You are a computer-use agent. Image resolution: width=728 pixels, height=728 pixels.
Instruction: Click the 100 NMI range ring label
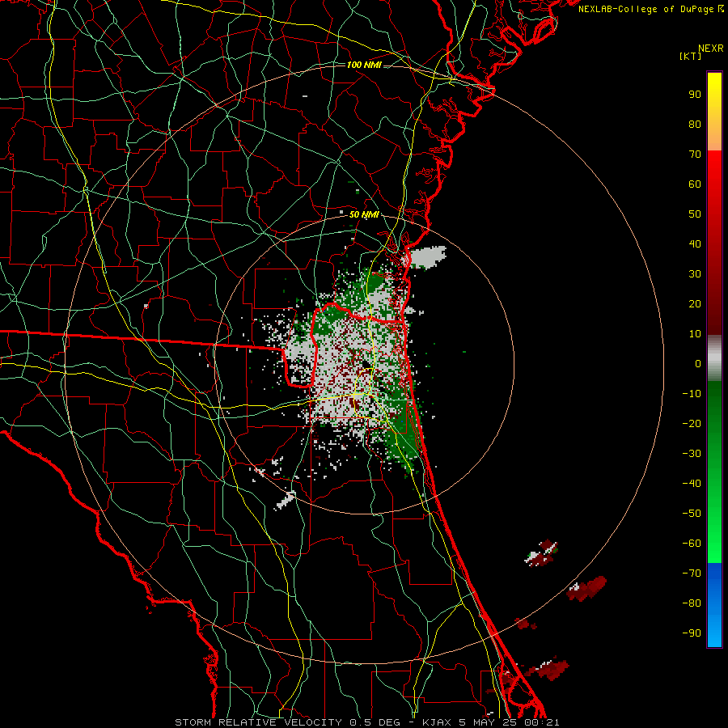[364, 65]
